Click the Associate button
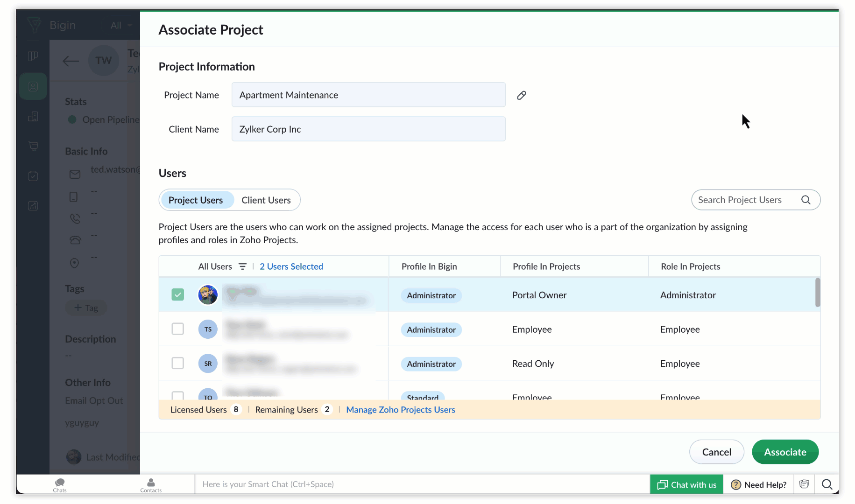The width and height of the screenshot is (855, 504). pyautogui.click(x=785, y=452)
